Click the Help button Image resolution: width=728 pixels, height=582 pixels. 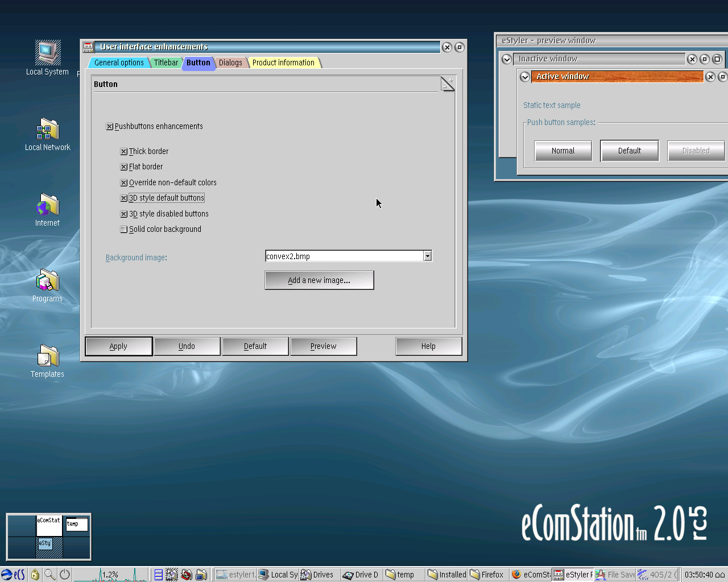428,346
